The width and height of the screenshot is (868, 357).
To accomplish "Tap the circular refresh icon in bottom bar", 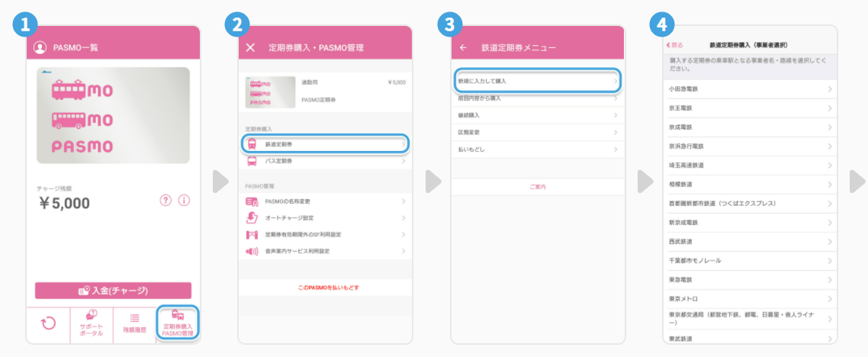I will pos(49,323).
